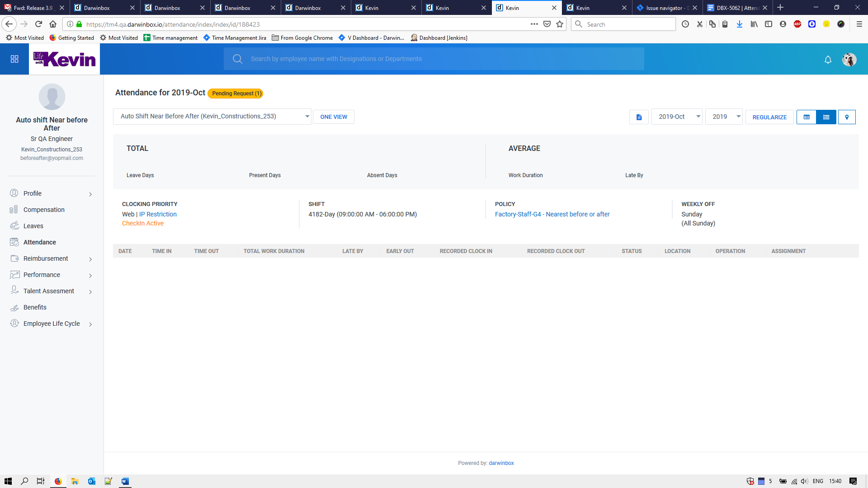The width and height of the screenshot is (868, 488).
Task: Click the user avatar in header
Action: (849, 60)
